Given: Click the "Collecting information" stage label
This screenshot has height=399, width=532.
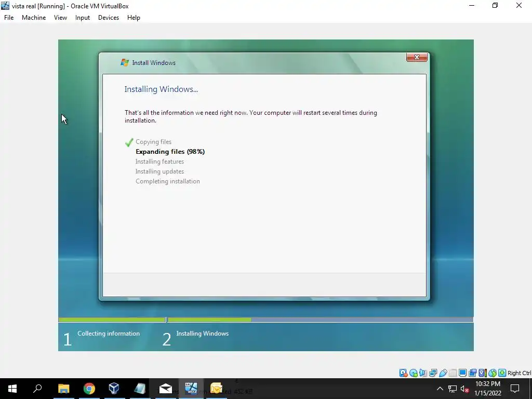Looking at the screenshot, I should 109,334.
